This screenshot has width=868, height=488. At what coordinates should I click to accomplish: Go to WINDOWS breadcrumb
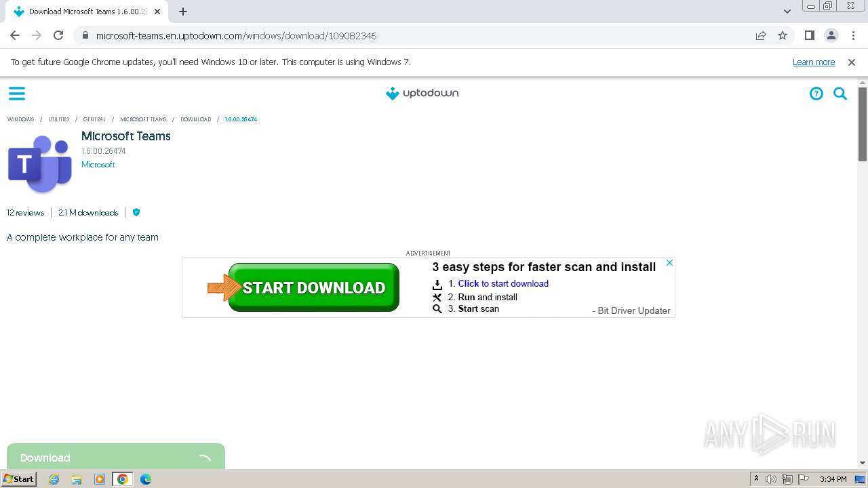(20, 119)
